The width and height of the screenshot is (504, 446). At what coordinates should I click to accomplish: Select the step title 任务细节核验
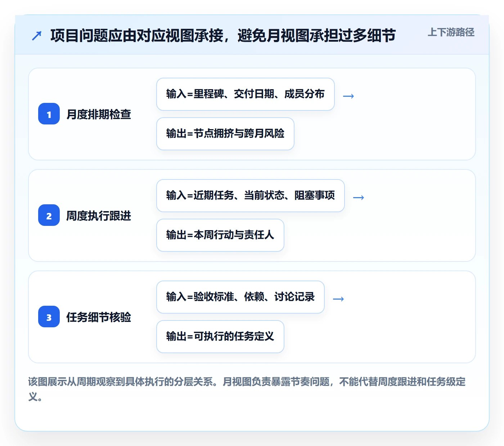[99, 317]
